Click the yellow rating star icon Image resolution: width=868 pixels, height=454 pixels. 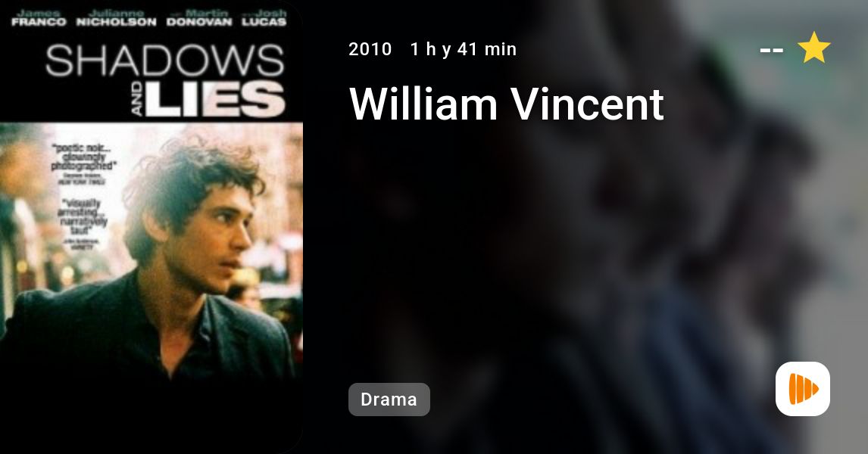813,48
